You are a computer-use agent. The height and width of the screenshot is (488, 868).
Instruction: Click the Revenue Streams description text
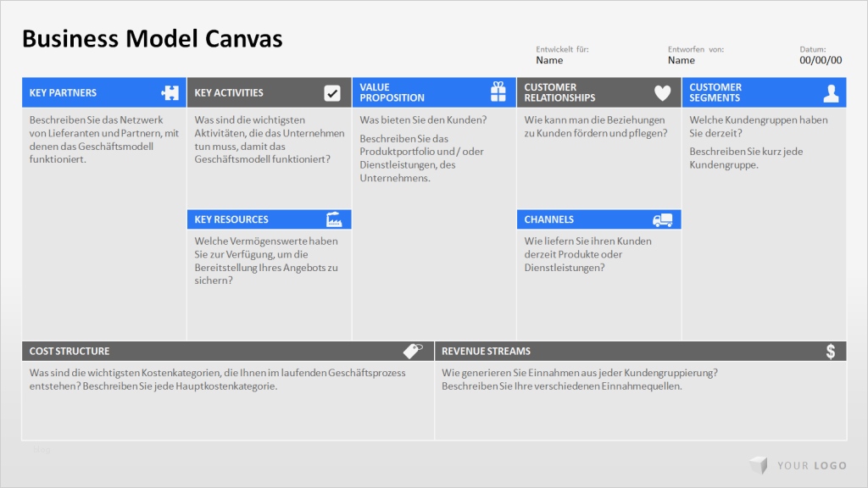click(579, 379)
